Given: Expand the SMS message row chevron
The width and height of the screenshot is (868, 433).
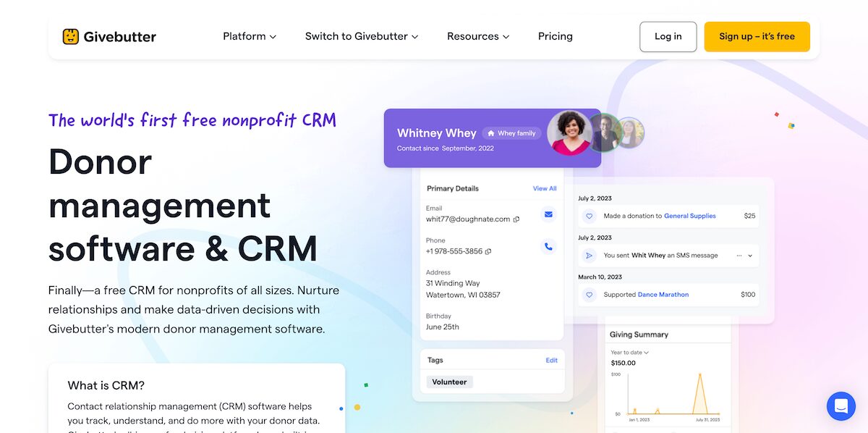Looking at the screenshot, I should (750, 256).
